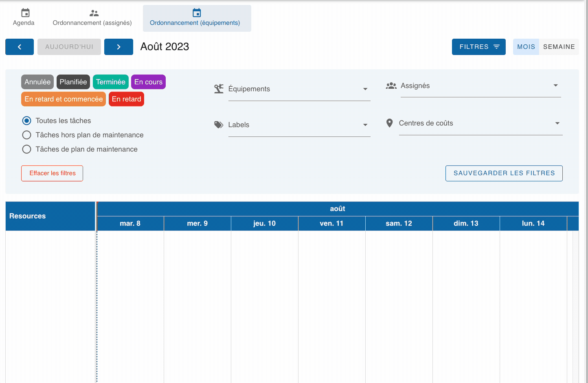Go to previous month with left arrow

20,47
